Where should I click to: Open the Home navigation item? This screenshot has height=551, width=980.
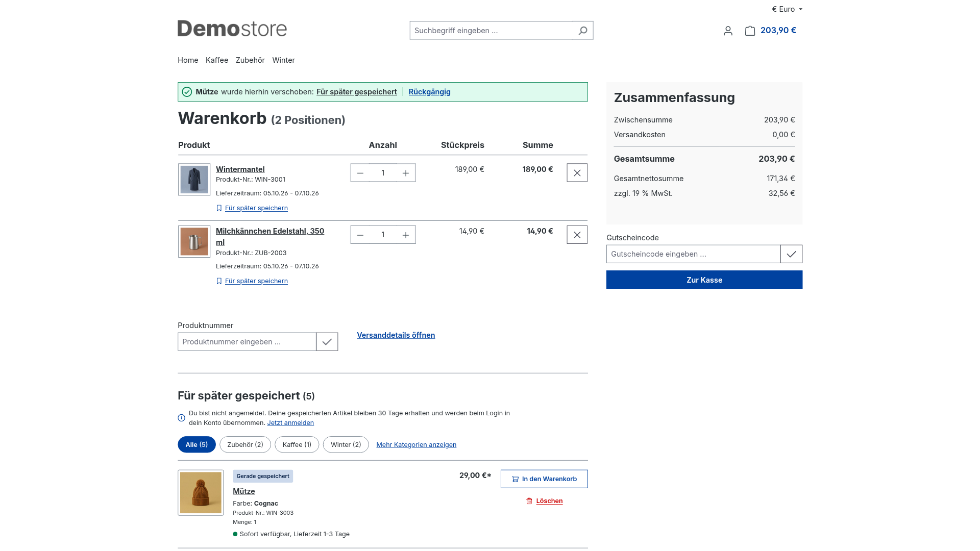(x=188, y=60)
